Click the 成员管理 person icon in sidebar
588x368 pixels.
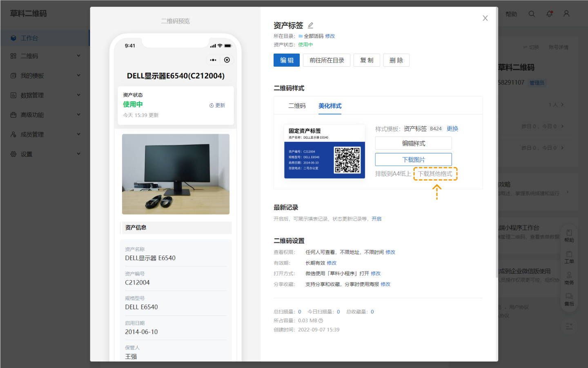(x=13, y=135)
